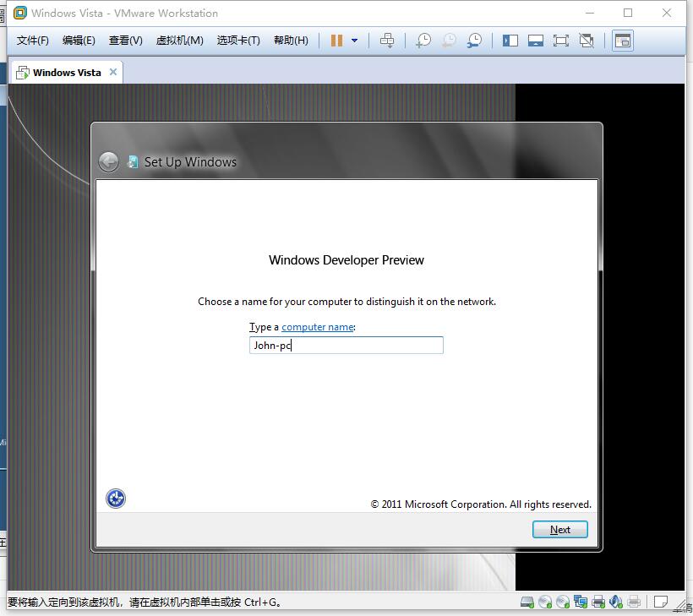Click the green-dotted printer status icon

(x=598, y=602)
